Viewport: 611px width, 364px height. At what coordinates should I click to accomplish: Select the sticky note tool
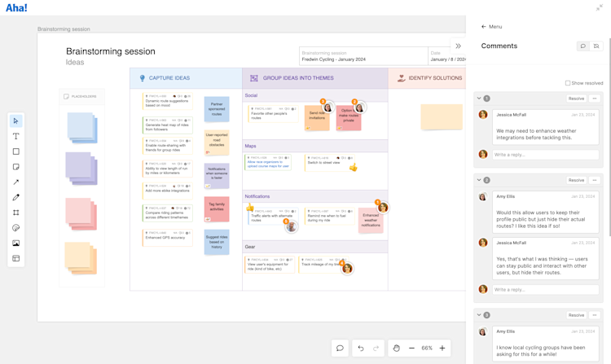tap(15, 167)
